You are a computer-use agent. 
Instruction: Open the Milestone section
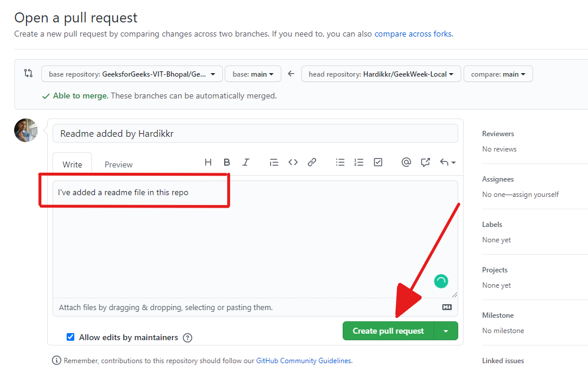pos(498,315)
